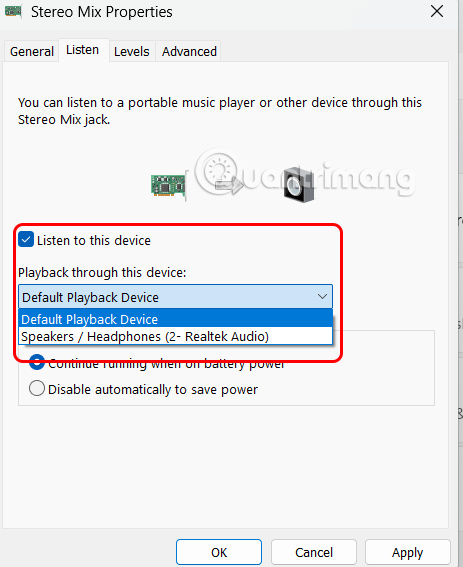This screenshot has width=463, height=567.
Task: Switch to the General tab
Action: point(32,51)
